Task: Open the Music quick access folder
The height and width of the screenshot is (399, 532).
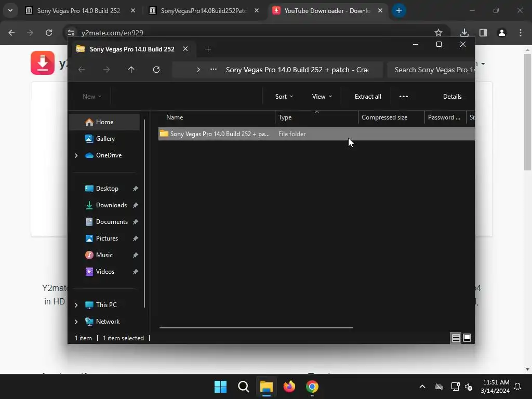Action: pyautogui.click(x=104, y=255)
